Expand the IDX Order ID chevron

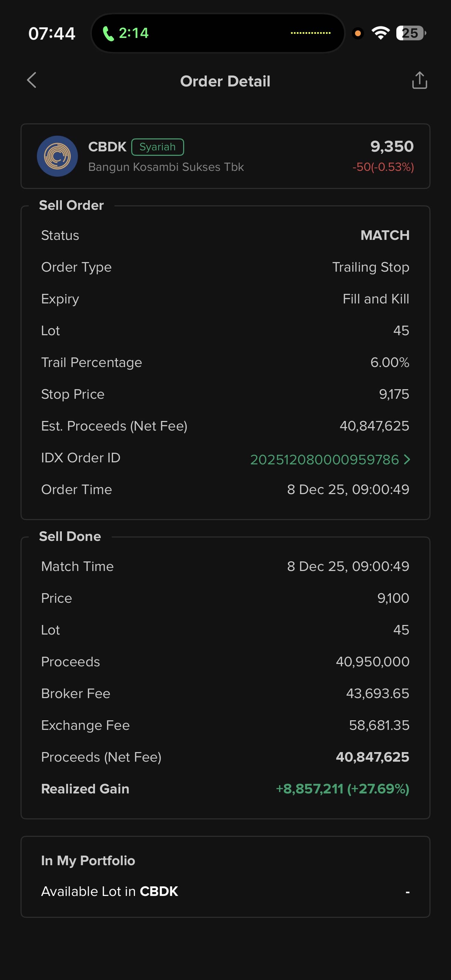tap(407, 460)
